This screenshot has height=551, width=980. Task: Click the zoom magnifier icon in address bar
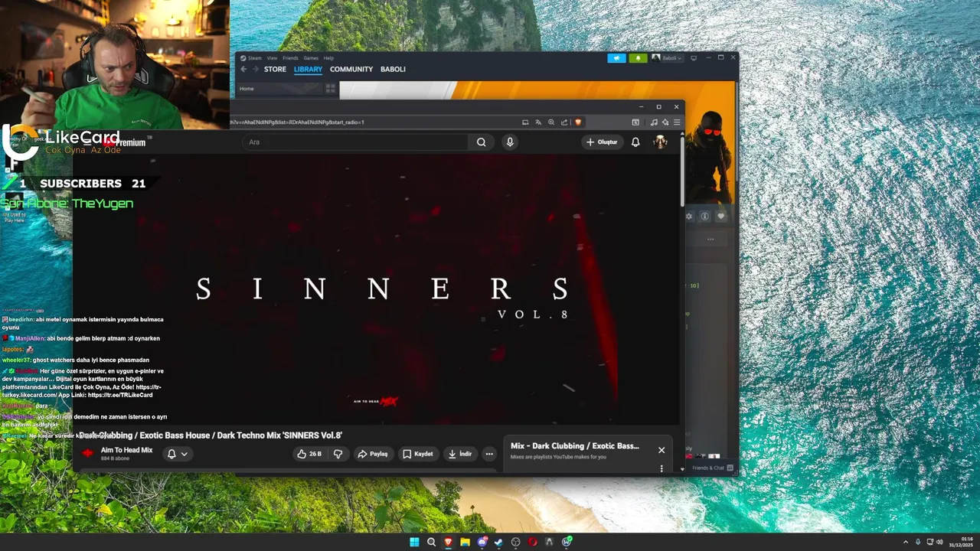[551, 122]
